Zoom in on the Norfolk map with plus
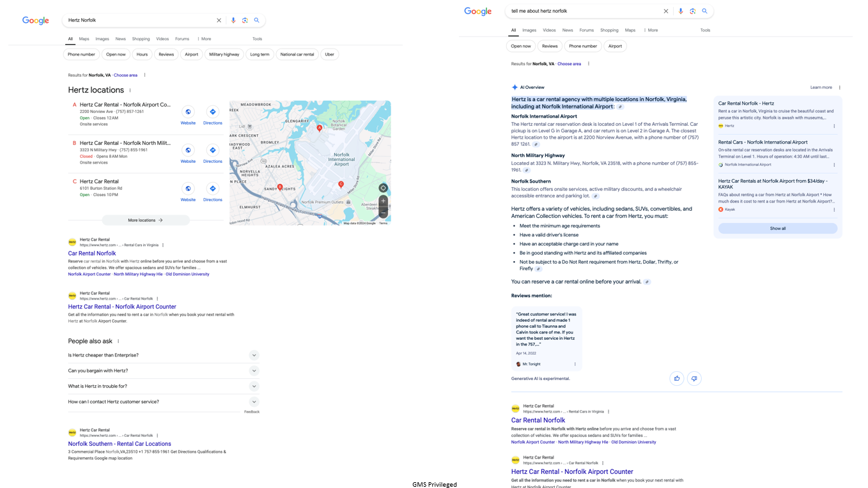Screen dimensions: 868x488 pos(383,201)
